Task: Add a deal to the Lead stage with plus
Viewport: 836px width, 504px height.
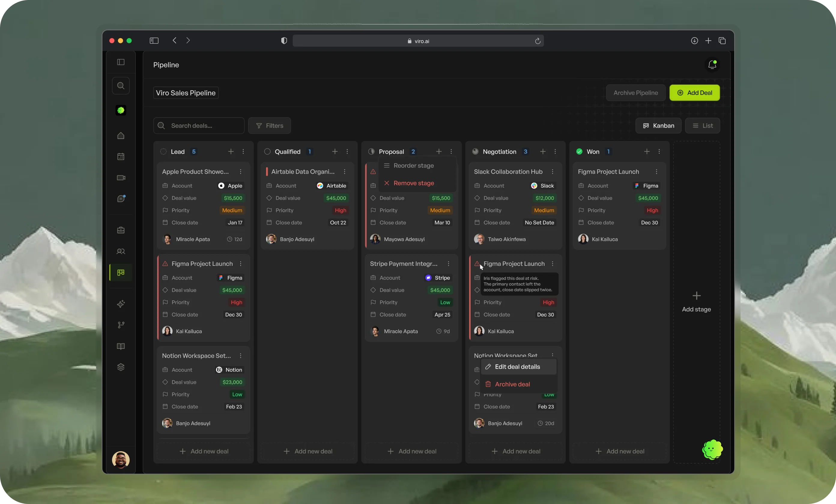Action: click(x=231, y=151)
